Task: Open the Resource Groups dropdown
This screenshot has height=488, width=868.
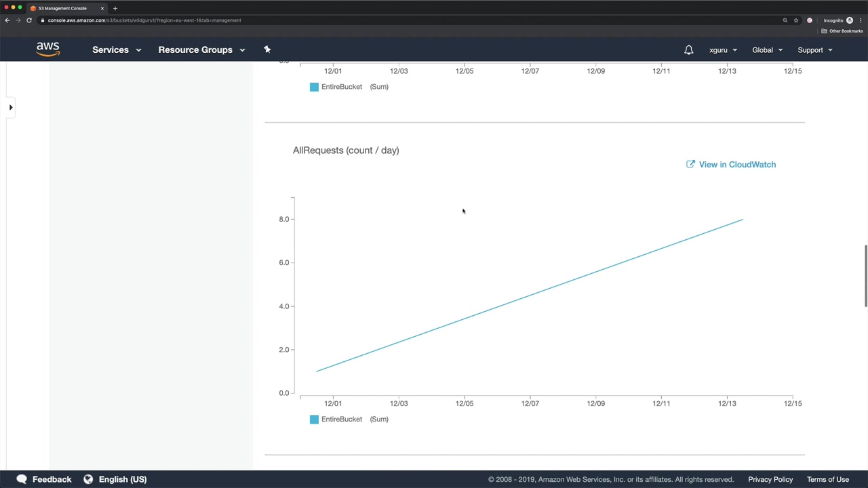Action: click(x=201, y=49)
